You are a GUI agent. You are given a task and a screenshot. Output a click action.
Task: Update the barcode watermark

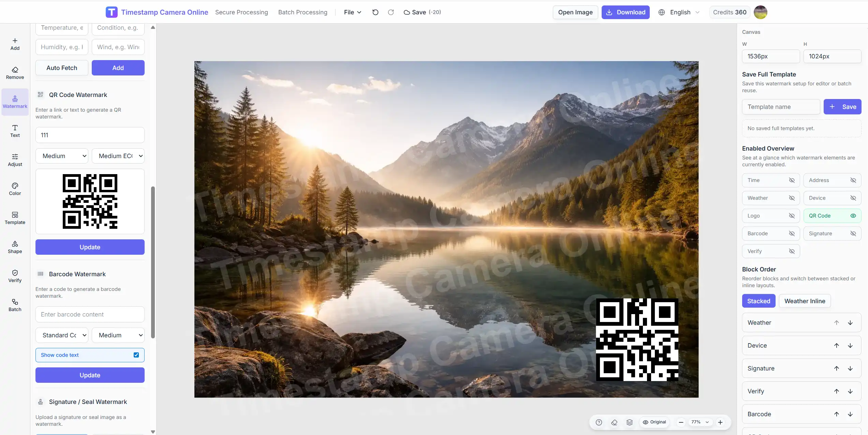pyautogui.click(x=90, y=375)
